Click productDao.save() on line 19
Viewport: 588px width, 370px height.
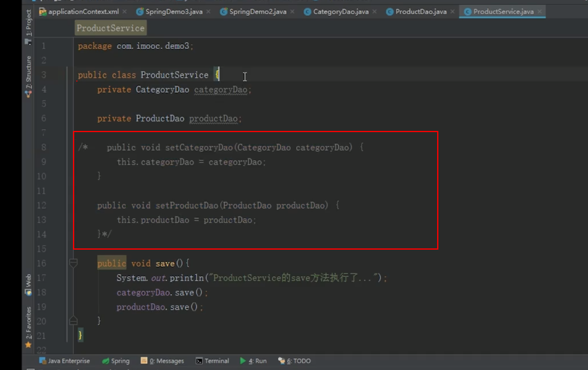(x=157, y=307)
